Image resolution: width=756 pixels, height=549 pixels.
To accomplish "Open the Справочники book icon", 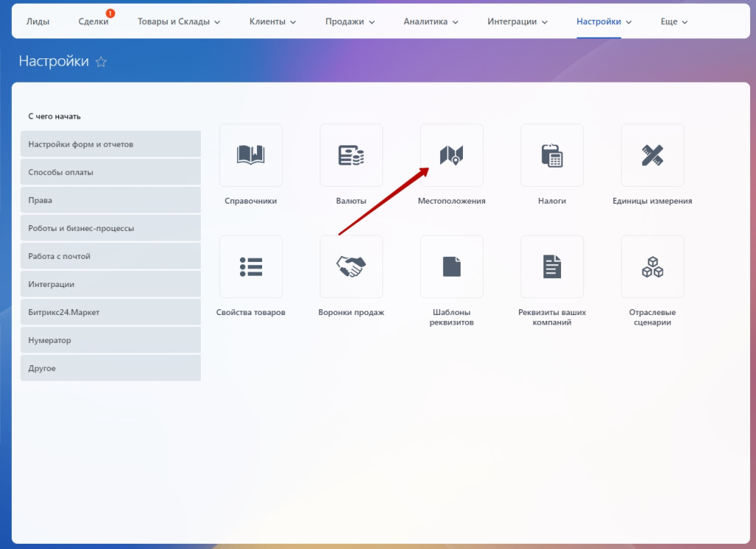I will coord(250,155).
